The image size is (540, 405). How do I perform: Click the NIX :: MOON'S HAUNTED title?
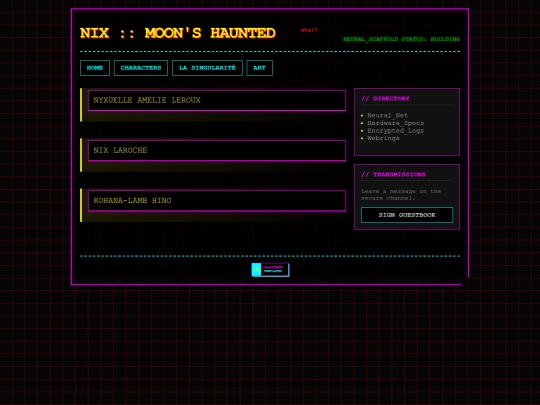pyautogui.click(x=178, y=33)
